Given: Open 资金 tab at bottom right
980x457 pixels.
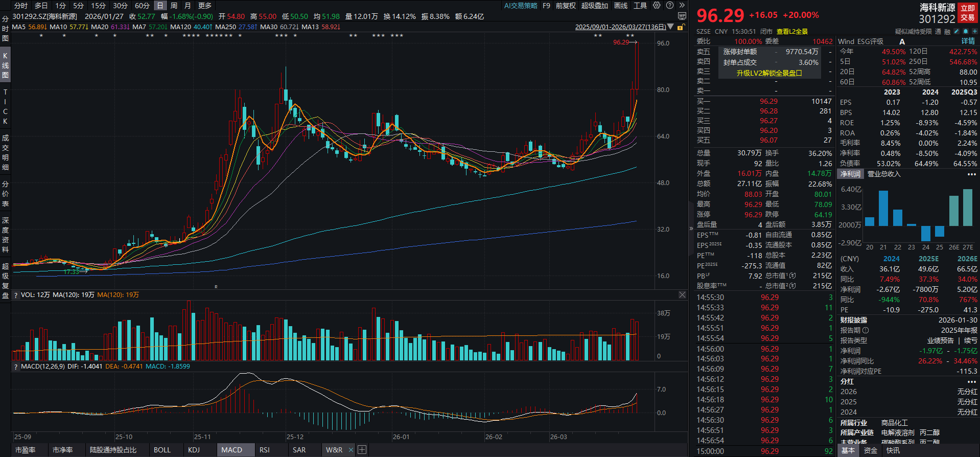Looking at the screenshot, I should click(x=871, y=450).
